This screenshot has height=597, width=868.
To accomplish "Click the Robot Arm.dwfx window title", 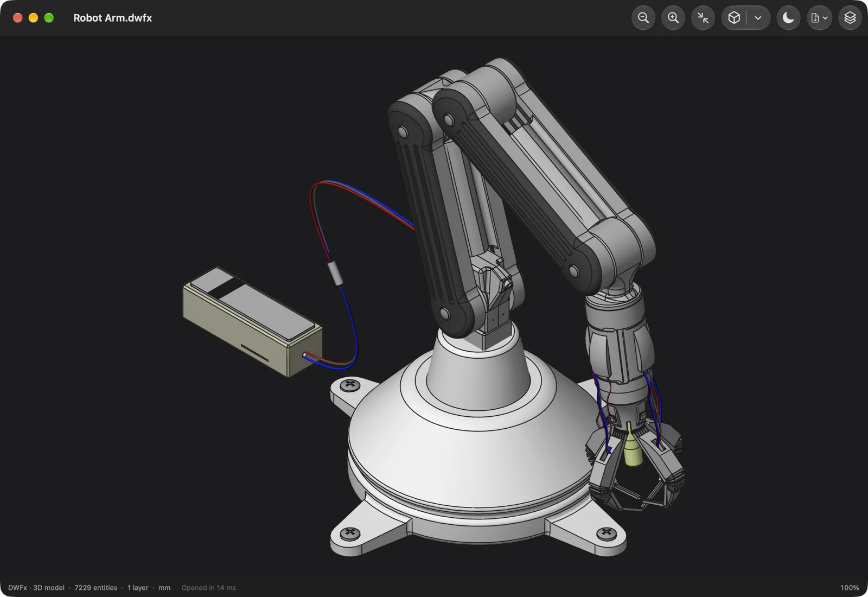I will click(x=112, y=18).
